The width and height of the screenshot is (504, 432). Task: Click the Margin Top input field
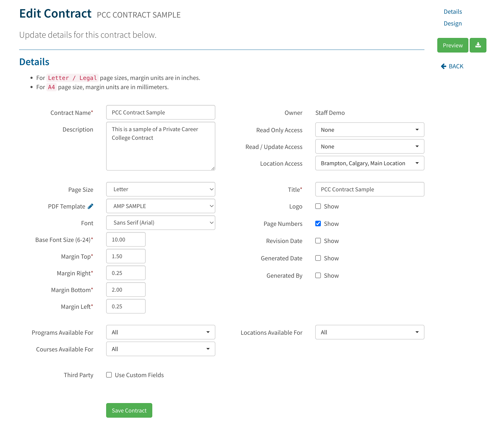coord(126,256)
